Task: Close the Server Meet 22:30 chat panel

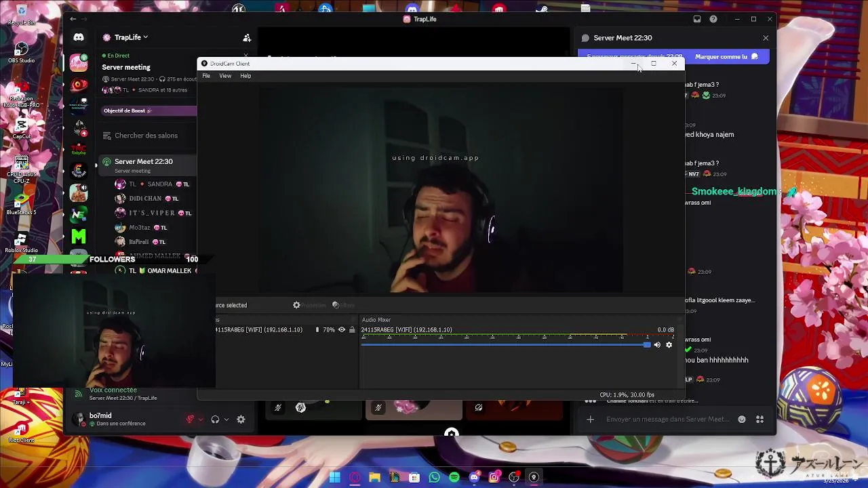Action: point(766,38)
